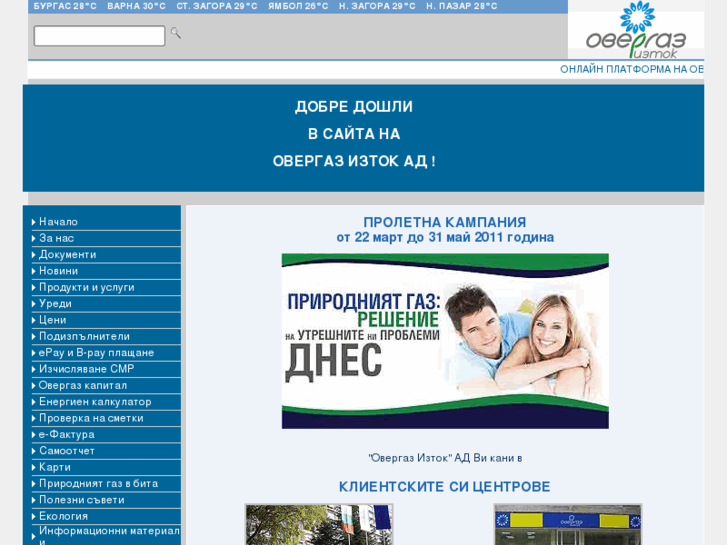Open the За нас menu item
This screenshot has width=727, height=545.
56,238
